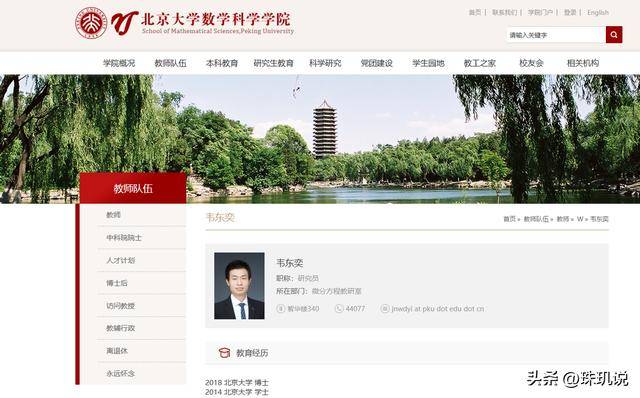The image size is (640, 398).
Task: Open the 本科教育 navigation menu
Action: point(222,63)
